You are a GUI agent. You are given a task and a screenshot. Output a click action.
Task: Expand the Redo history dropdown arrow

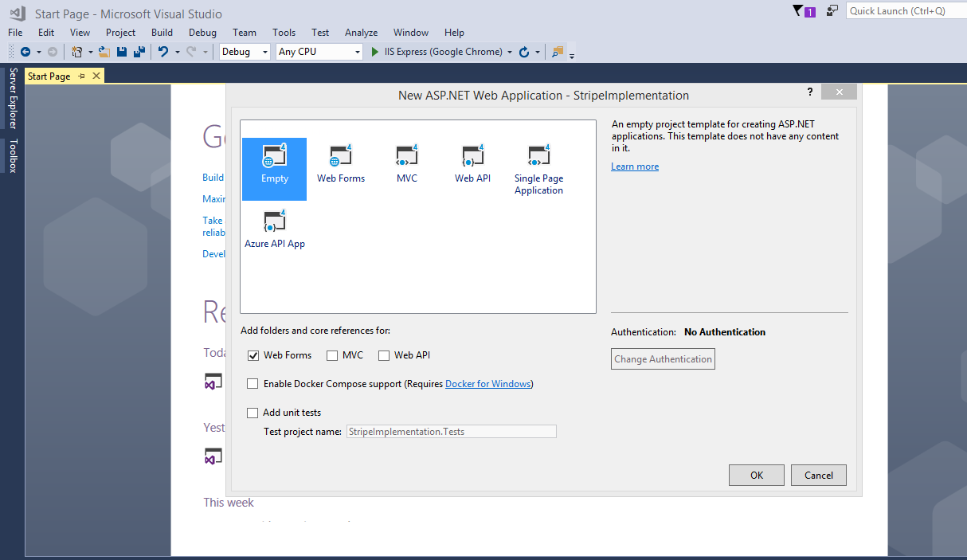point(205,53)
